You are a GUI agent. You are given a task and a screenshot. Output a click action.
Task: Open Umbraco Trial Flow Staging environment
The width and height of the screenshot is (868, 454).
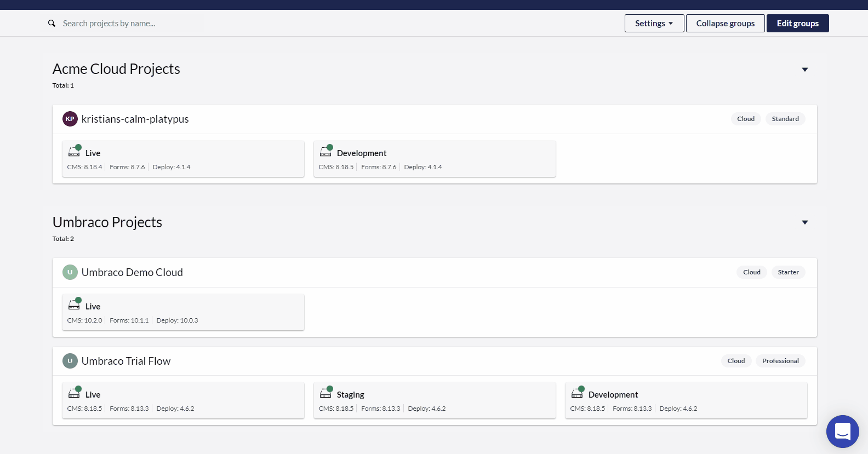point(435,400)
